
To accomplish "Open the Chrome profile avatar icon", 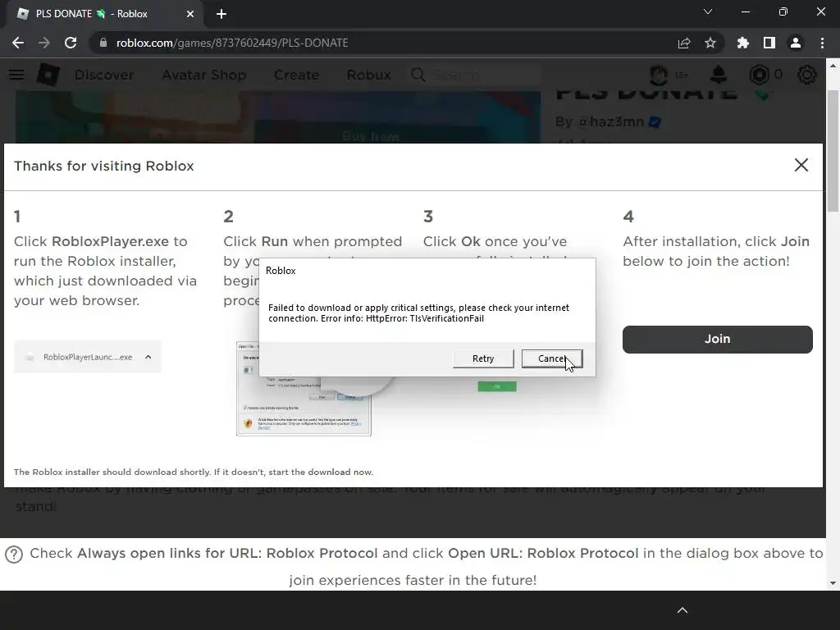I will (796, 43).
